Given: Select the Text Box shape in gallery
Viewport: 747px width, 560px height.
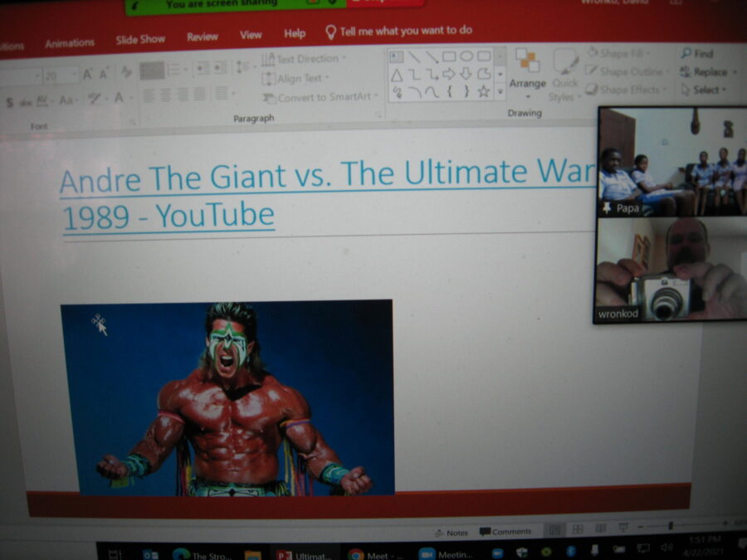Looking at the screenshot, I should point(396,57).
